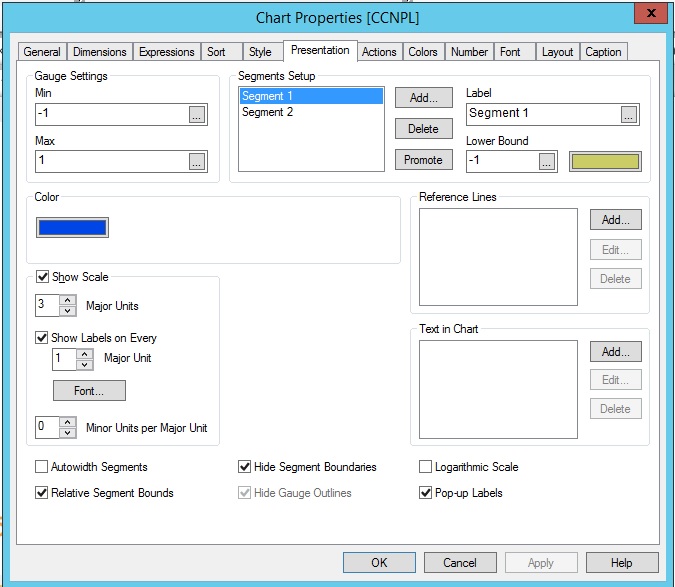
Task: Click the Reference Lines list box
Action: point(499,257)
